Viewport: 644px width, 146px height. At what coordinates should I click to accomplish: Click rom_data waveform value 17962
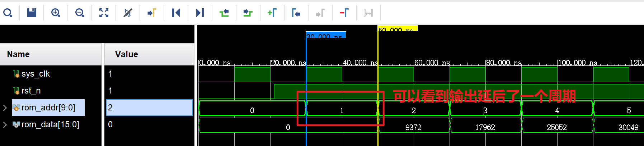click(485, 127)
